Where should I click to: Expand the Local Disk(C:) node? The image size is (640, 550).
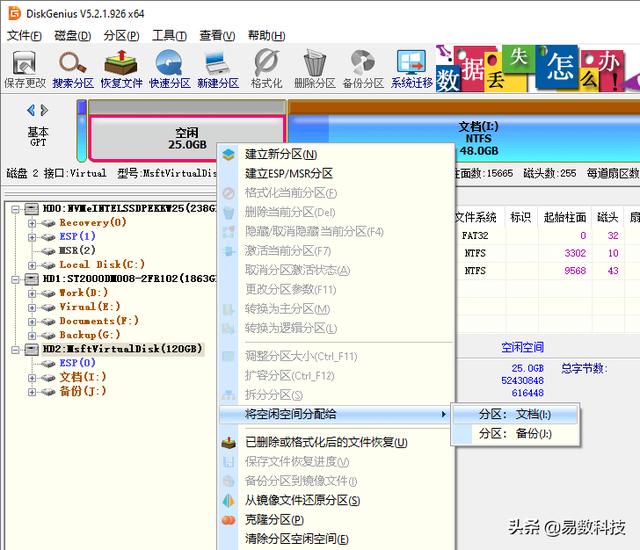pos(31,265)
